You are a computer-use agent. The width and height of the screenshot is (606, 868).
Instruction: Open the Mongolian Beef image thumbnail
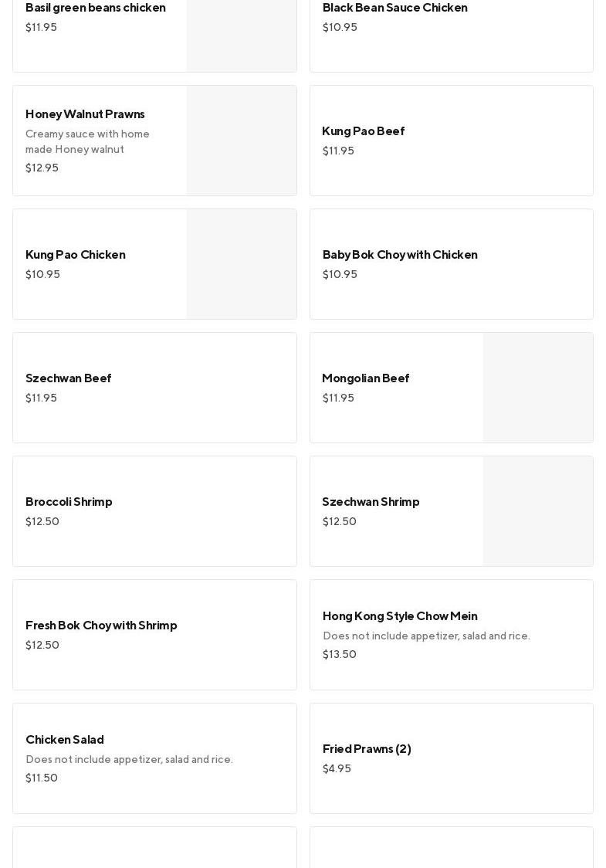[537, 388]
